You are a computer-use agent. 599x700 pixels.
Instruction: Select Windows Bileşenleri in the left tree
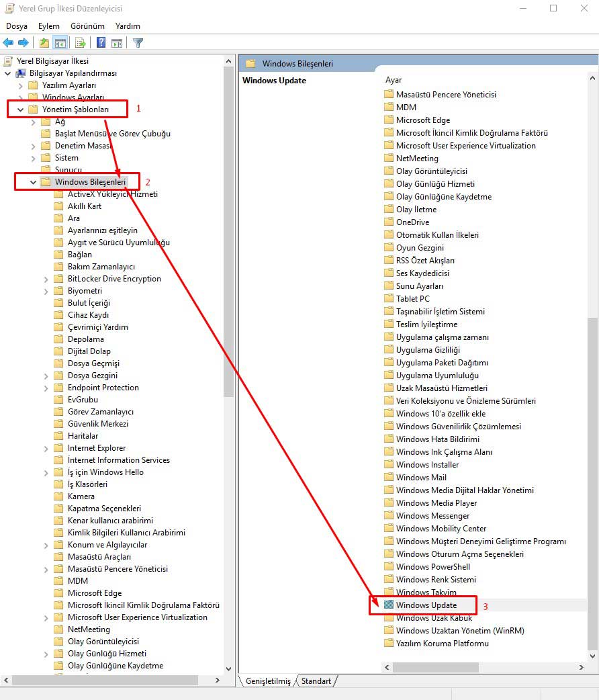[90, 182]
